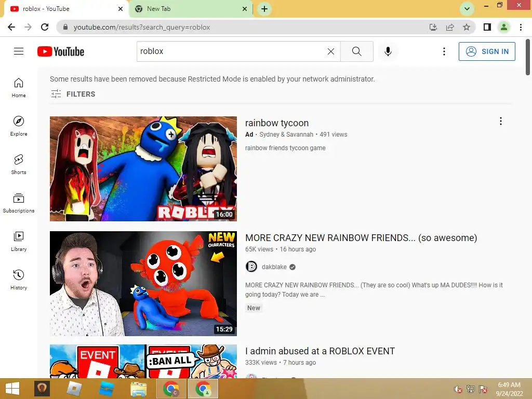Toggle the Chrome side panel
Image resolution: width=532 pixels, height=399 pixels.
pyautogui.click(x=487, y=27)
